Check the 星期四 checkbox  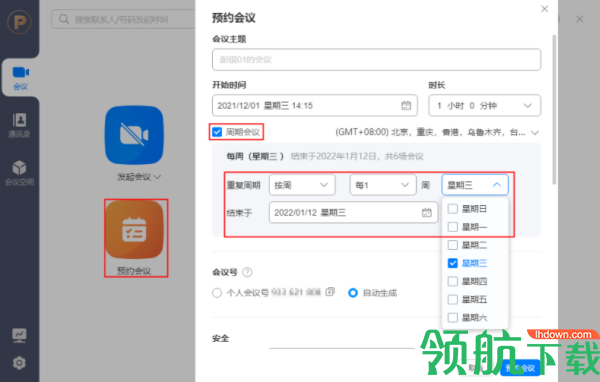tap(453, 281)
